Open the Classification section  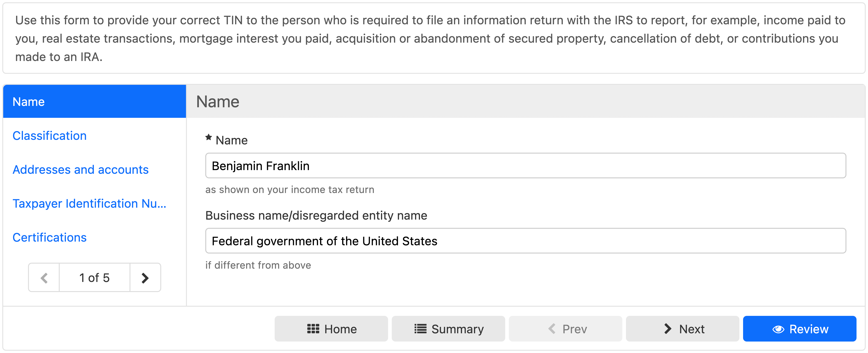(x=50, y=136)
